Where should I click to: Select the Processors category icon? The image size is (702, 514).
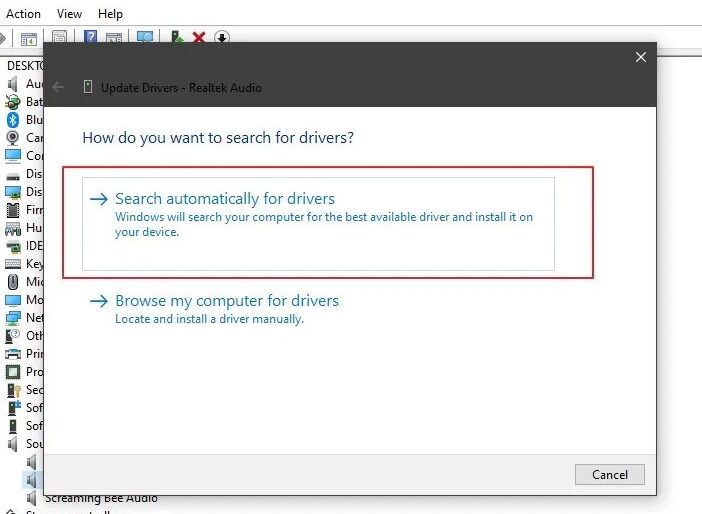[13, 372]
